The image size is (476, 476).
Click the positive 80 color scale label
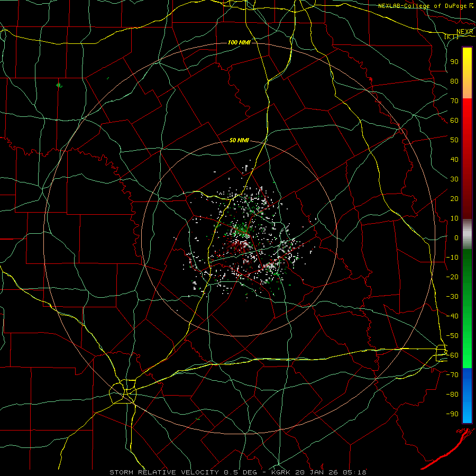(454, 81)
